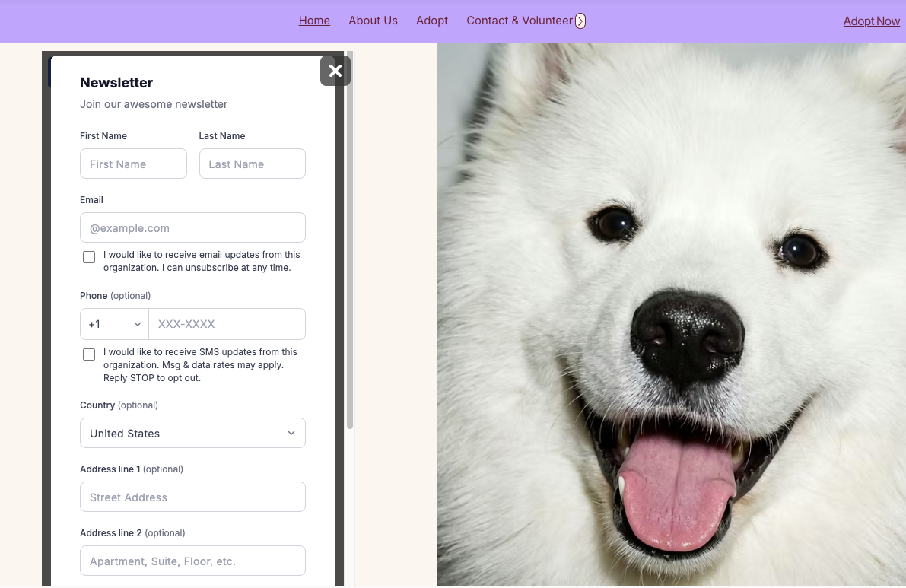
Task: Open the Home navigation link
Action: tap(314, 21)
